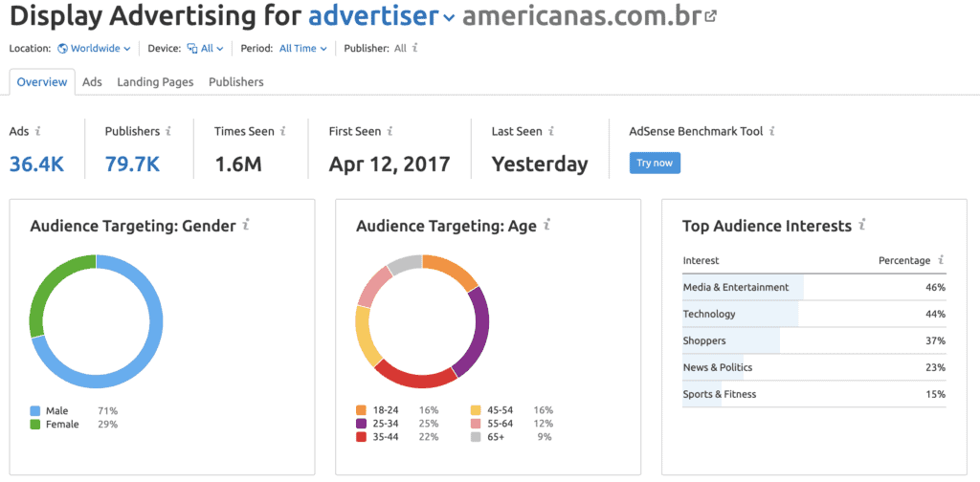Click the americanas.com.br domain title

click(x=581, y=17)
